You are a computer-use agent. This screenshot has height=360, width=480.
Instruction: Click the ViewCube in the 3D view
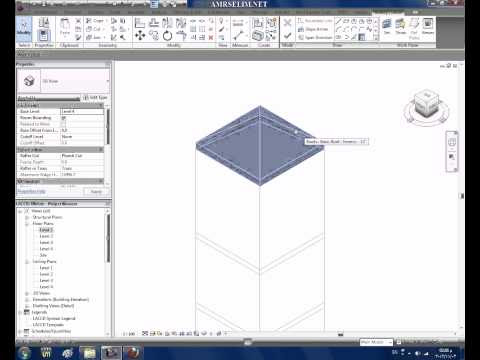pos(426,105)
